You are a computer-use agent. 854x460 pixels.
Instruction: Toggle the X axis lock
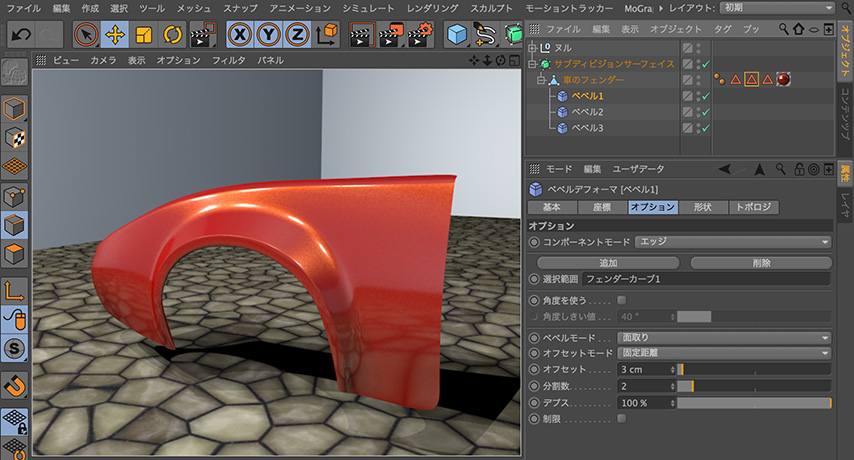[240, 36]
